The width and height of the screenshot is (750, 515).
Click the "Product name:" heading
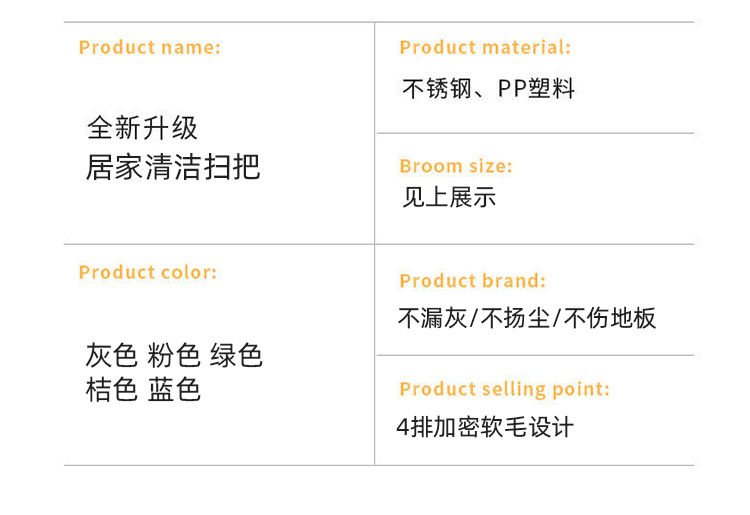click(149, 47)
